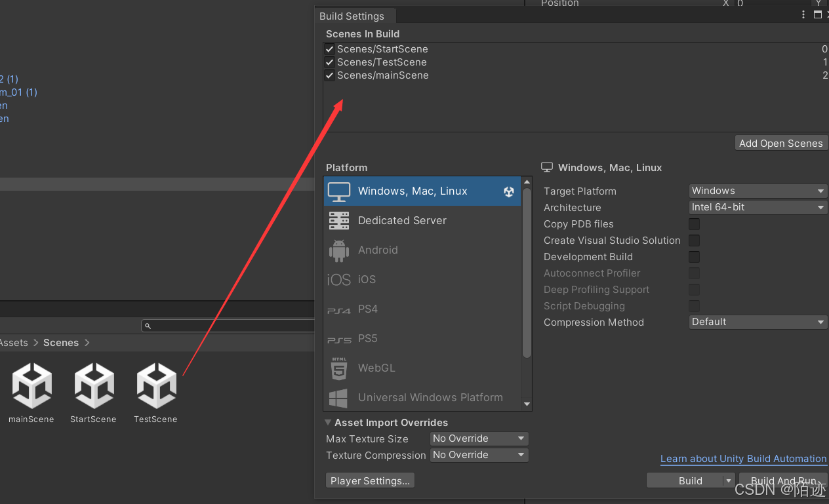The image size is (829, 504).
Task: Click the PS4 platform icon
Action: pos(339,311)
